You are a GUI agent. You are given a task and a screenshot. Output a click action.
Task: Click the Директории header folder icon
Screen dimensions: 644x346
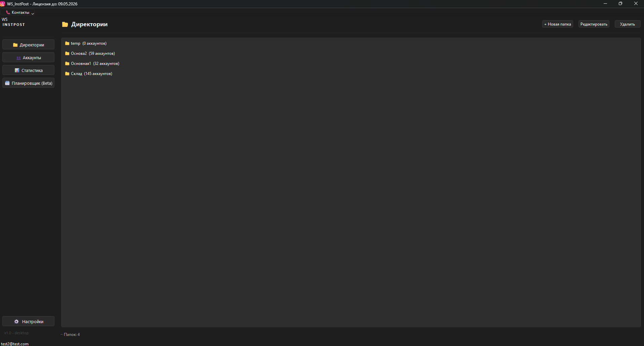point(65,24)
